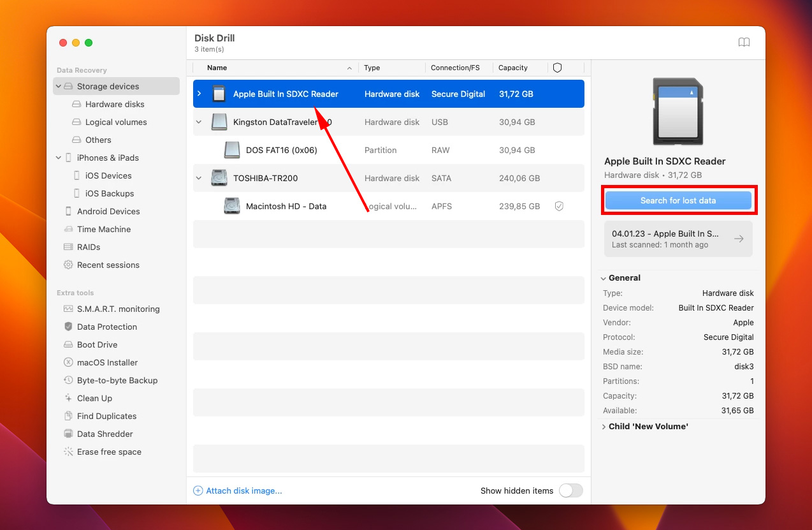Open Android Devices in sidebar
The height and width of the screenshot is (530, 812).
pos(108,211)
